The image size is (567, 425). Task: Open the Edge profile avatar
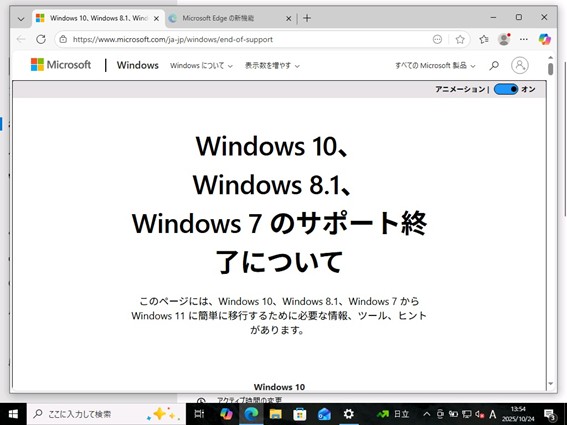click(504, 39)
